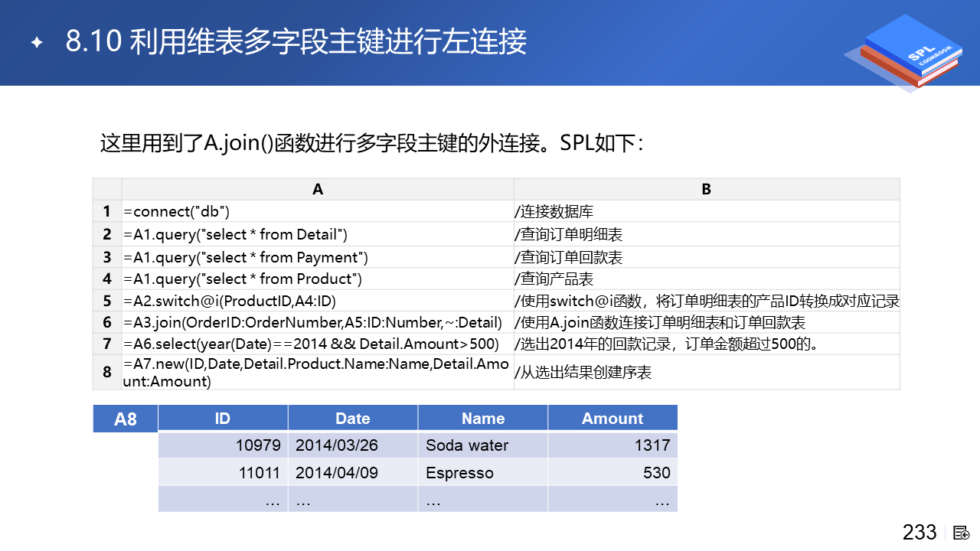Click the cell with "select * from Detail" query
Viewport: 980px width, 551px height.
[318, 233]
